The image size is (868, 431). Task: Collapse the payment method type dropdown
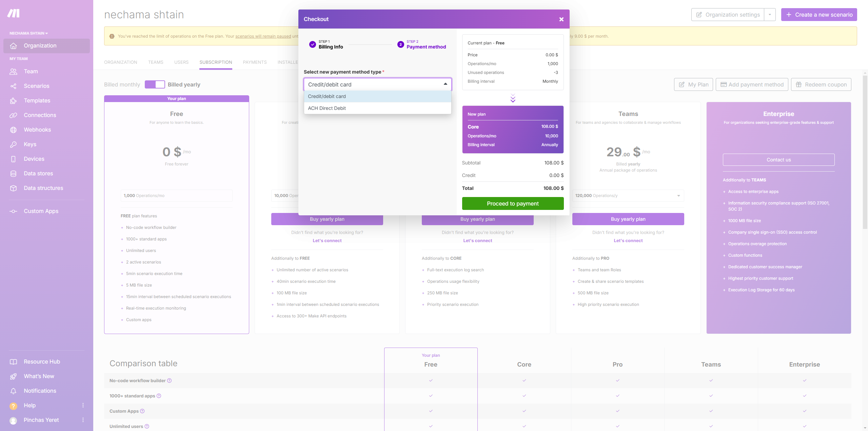445,84
